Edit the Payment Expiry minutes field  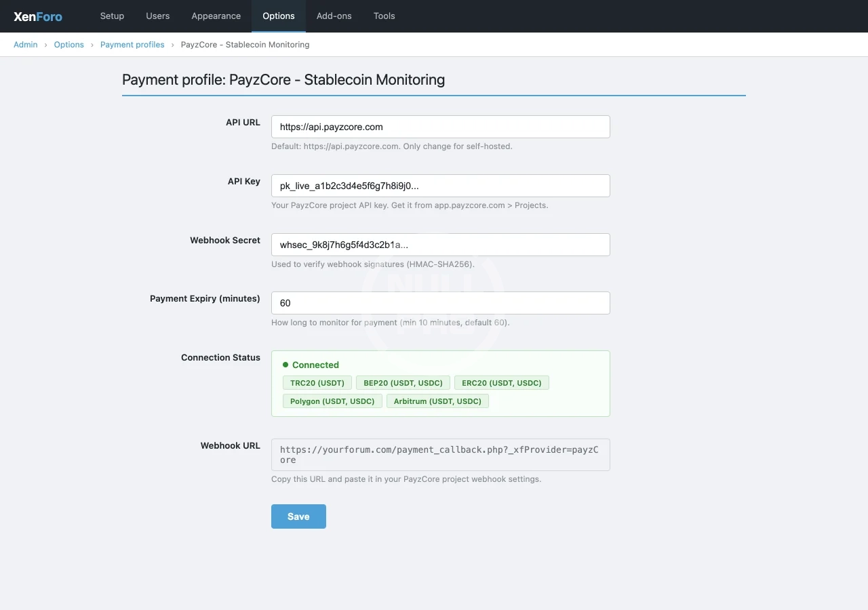[x=440, y=303]
